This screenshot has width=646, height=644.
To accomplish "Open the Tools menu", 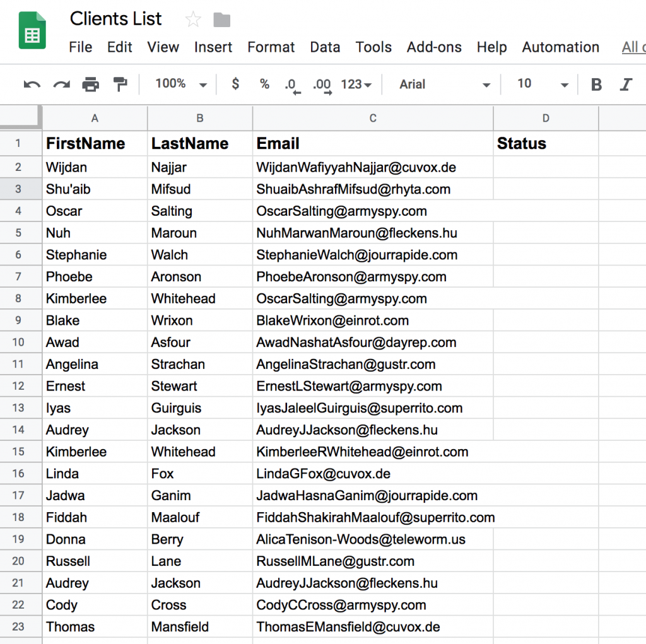I will click(373, 47).
